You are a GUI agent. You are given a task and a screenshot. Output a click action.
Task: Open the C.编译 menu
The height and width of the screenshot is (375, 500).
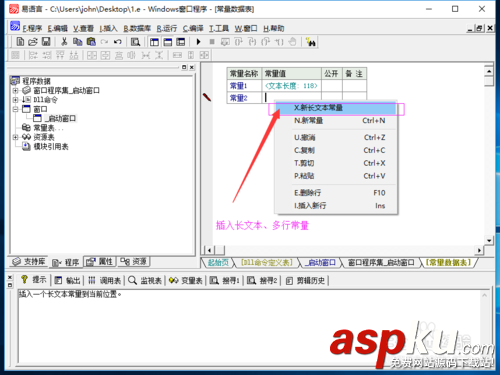193,28
